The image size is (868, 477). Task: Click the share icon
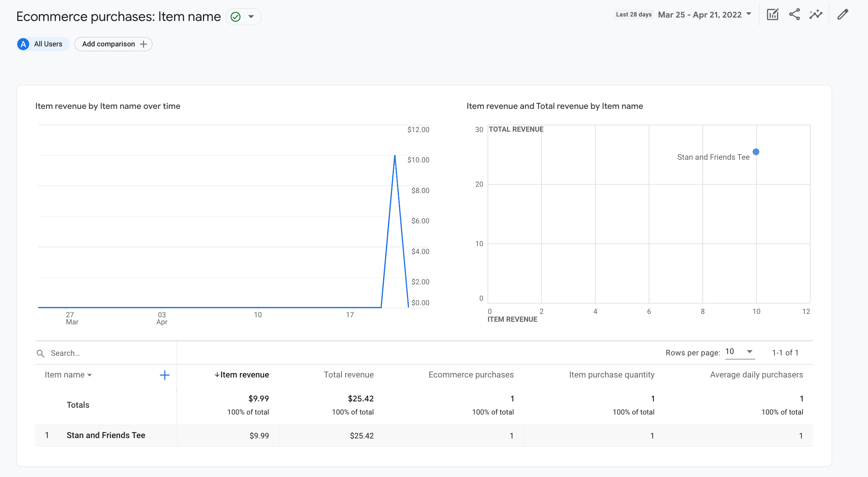(794, 15)
